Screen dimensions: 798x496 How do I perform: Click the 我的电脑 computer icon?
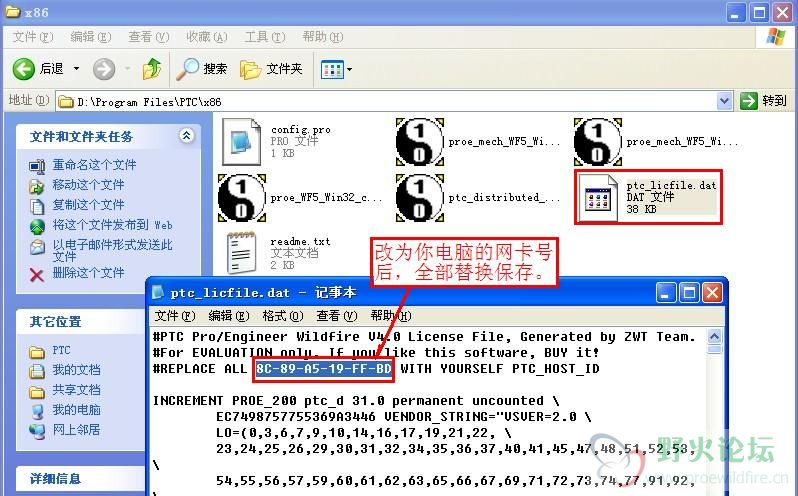click(x=37, y=411)
